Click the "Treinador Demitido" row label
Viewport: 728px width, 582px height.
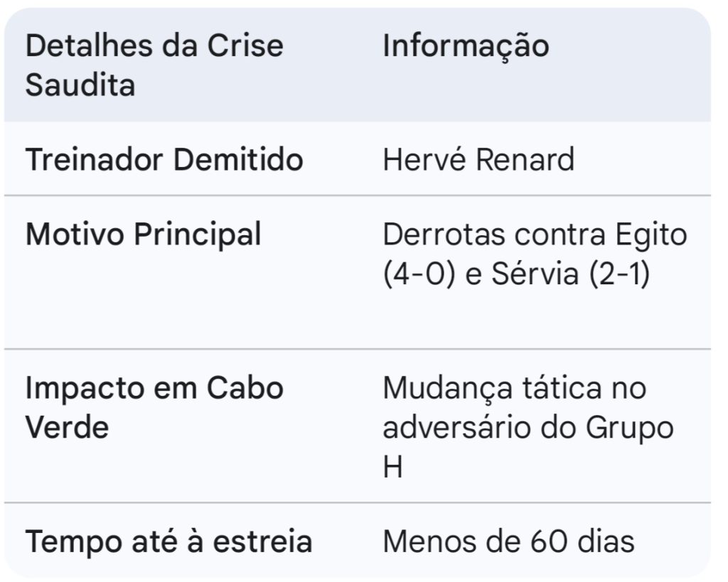tap(164, 159)
